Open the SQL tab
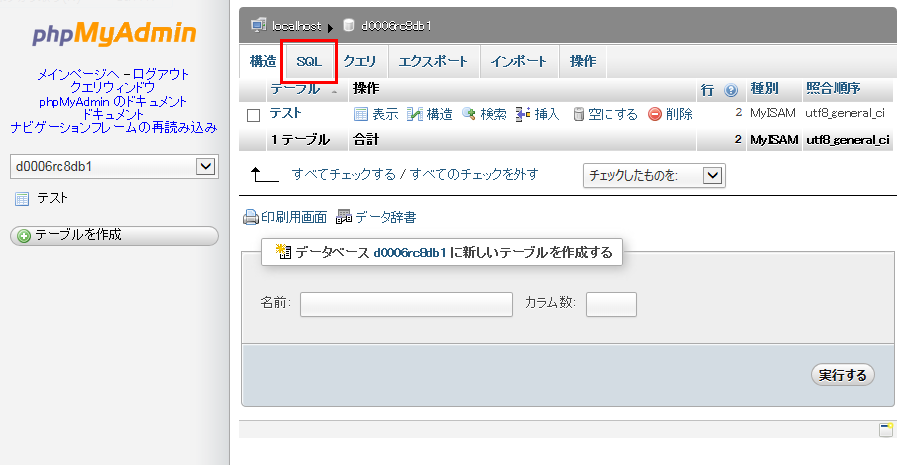 click(308, 61)
